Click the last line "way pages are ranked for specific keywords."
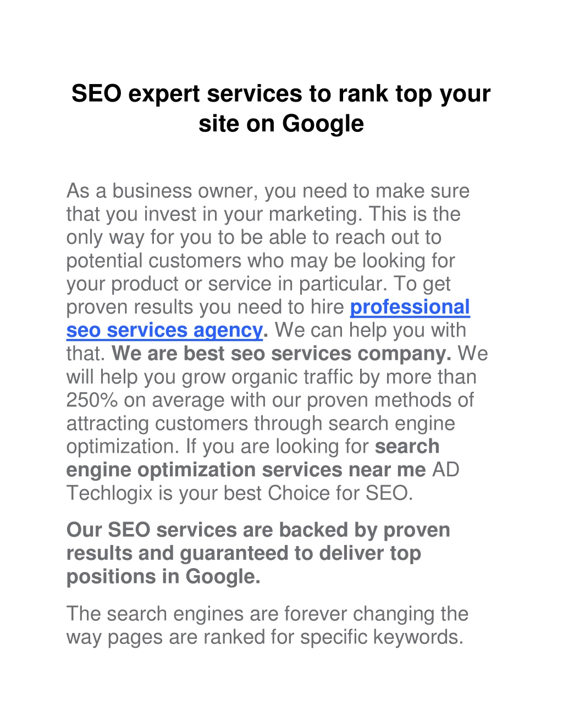 coord(265,637)
